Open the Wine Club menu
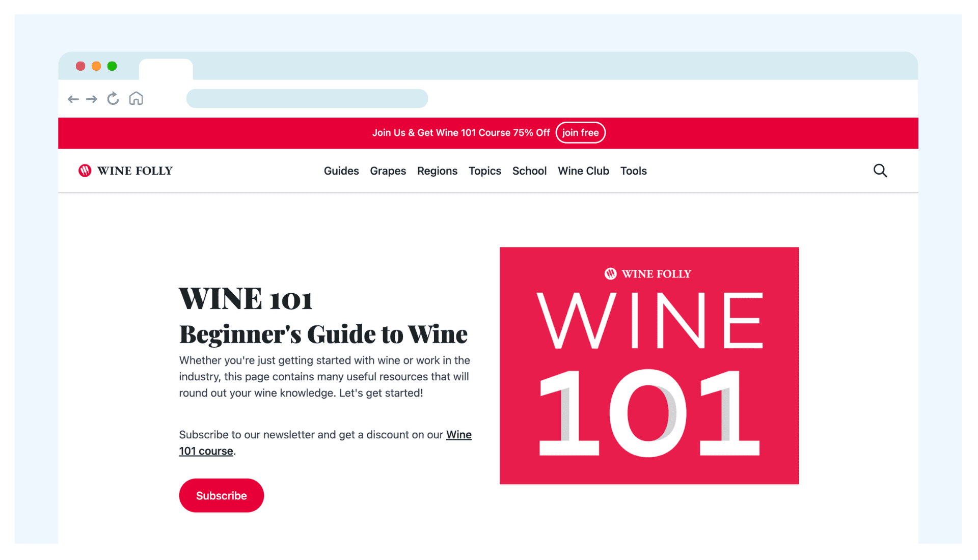978x560 pixels. tap(584, 171)
